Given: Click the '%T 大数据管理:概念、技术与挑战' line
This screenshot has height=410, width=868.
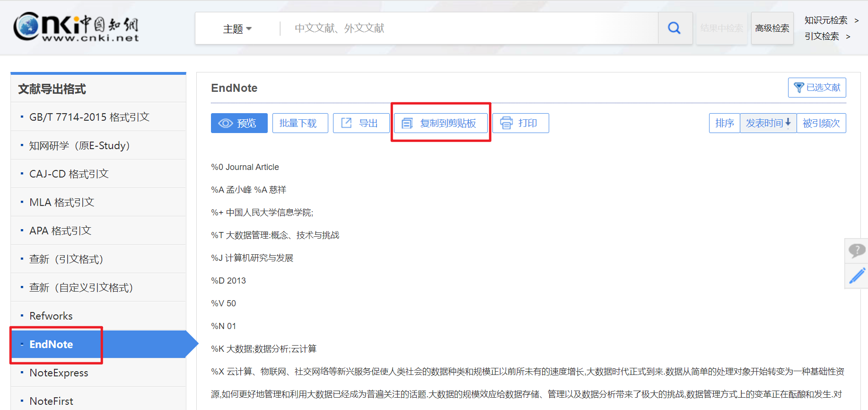Looking at the screenshot, I should point(275,235).
